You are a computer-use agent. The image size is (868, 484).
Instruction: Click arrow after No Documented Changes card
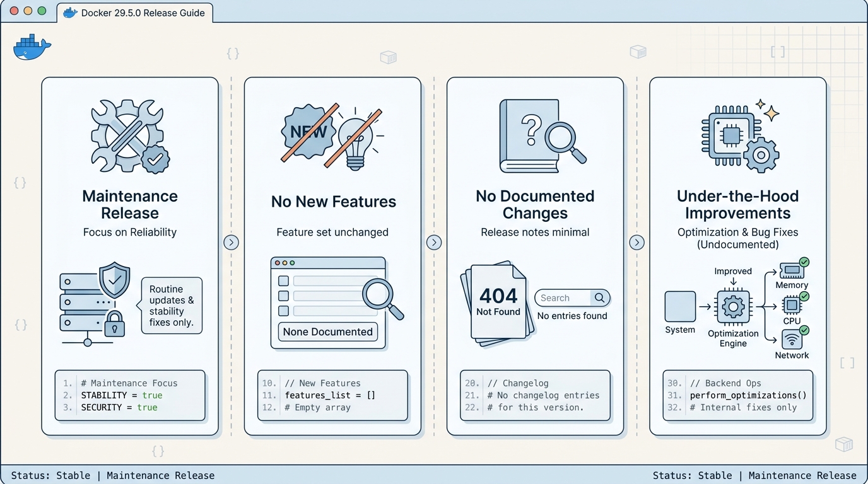pyautogui.click(x=637, y=243)
